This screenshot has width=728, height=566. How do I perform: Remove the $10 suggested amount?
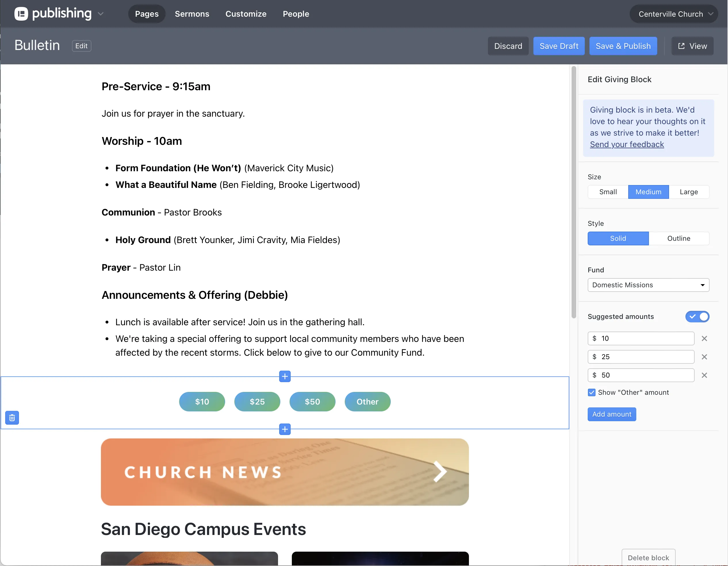(x=704, y=338)
